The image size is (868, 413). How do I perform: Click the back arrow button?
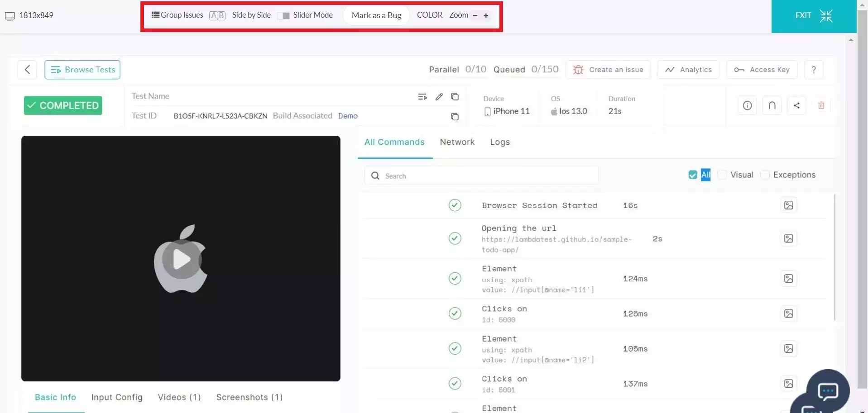pyautogui.click(x=27, y=70)
